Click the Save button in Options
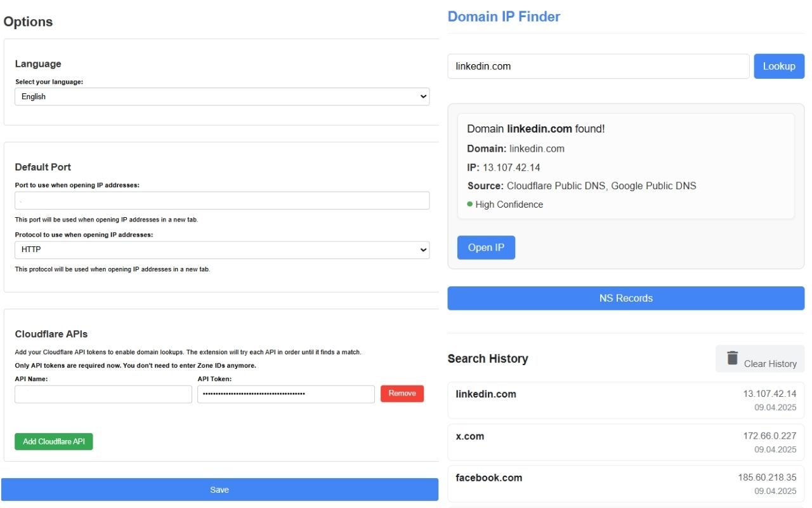 (x=219, y=490)
